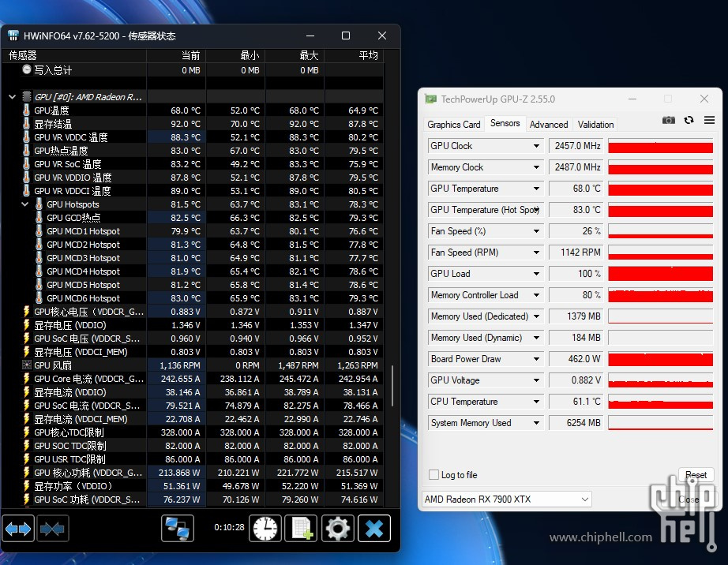Image resolution: width=728 pixels, height=565 pixels.
Task: Open the remote network monitoring icon
Action: pos(178,529)
